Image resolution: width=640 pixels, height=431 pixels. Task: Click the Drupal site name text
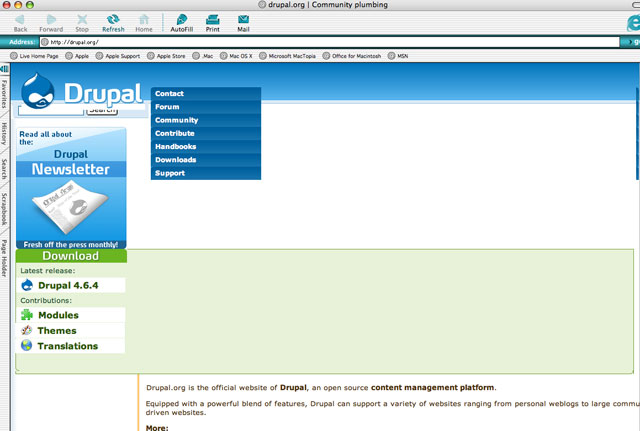103,95
